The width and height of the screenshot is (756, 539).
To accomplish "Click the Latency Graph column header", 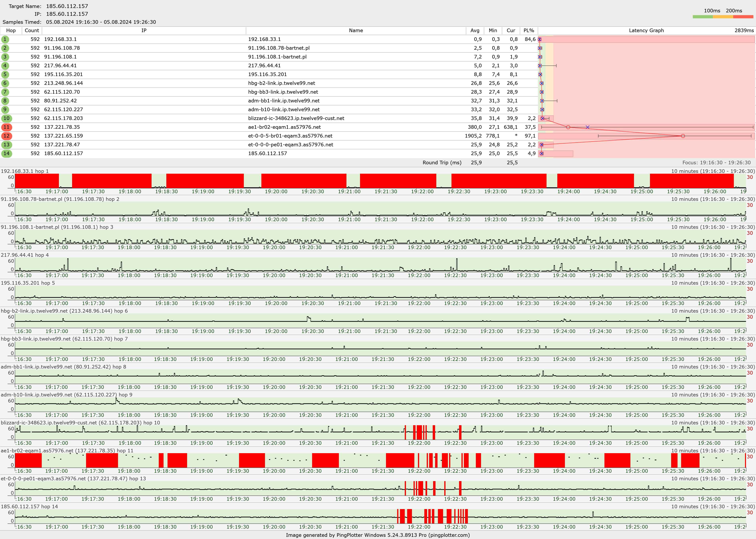I will click(x=646, y=31).
